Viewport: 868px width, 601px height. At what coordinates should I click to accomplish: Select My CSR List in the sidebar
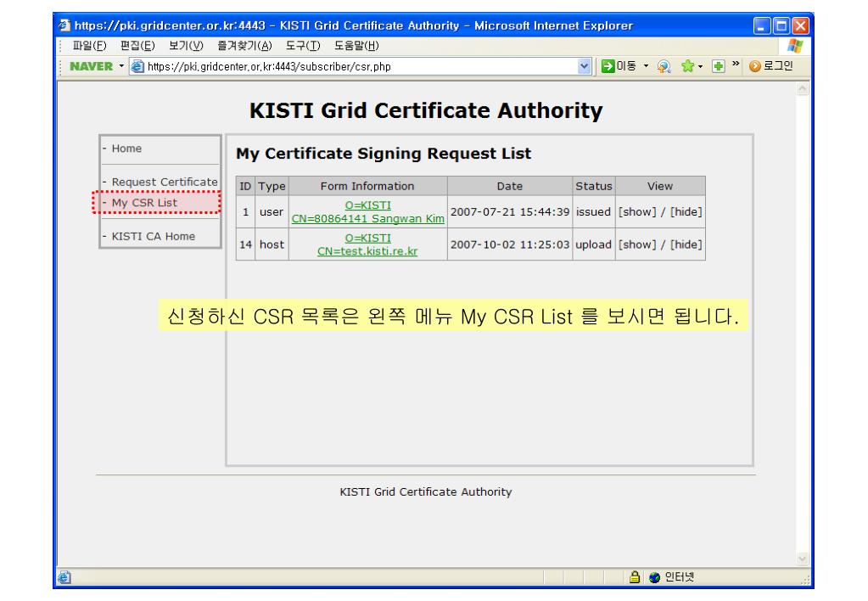(144, 203)
